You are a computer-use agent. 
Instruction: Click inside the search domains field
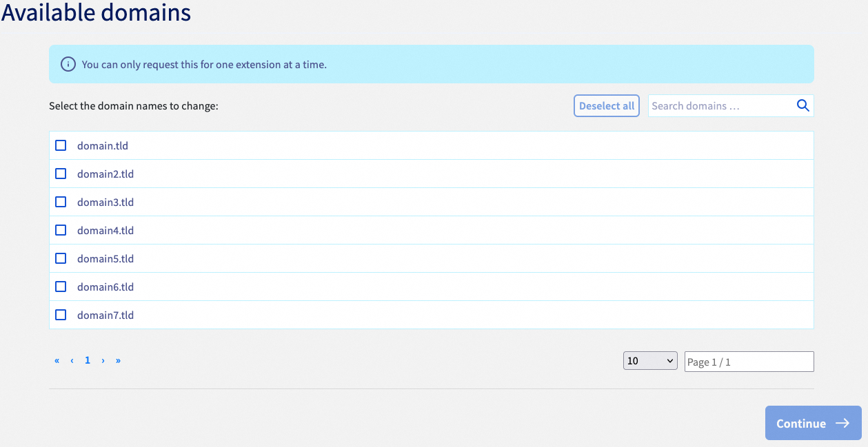pyautogui.click(x=717, y=105)
